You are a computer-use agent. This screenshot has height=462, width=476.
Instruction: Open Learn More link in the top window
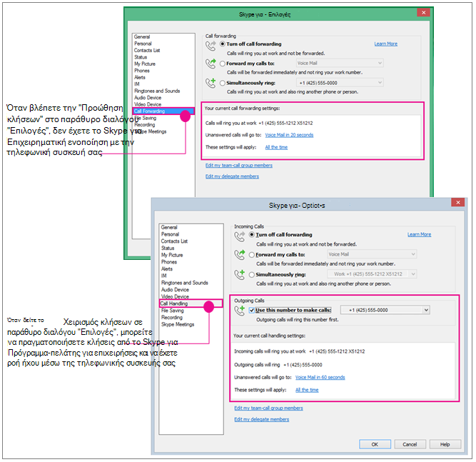(385, 44)
